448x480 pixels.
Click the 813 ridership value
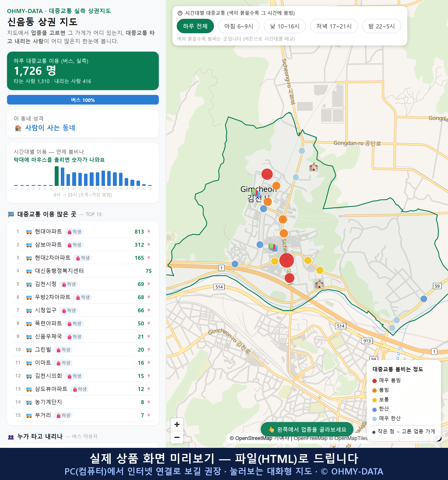click(139, 232)
